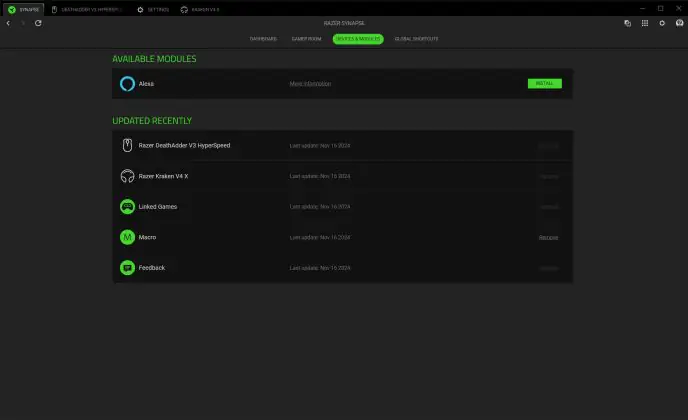Select the 'Feedback' module label
The image size is (688, 420).
pos(152,268)
